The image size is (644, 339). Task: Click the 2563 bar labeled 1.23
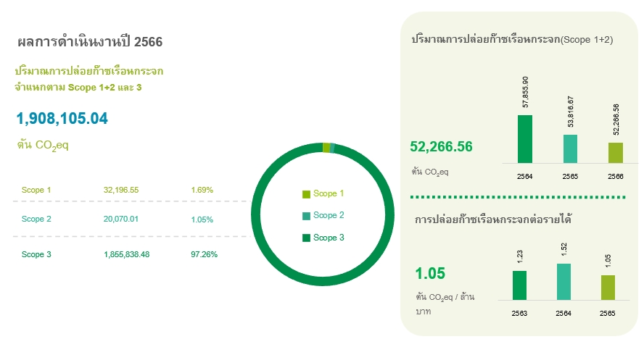[x=519, y=285]
